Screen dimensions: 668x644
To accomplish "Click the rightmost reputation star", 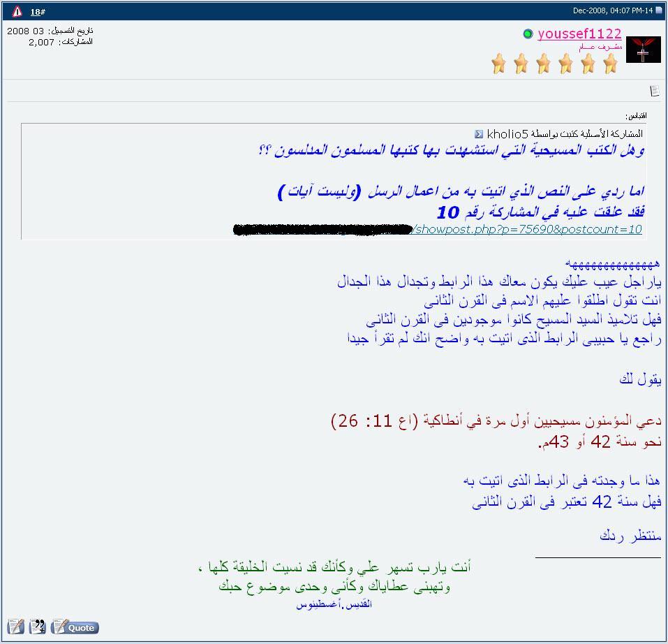I will 610,65.
